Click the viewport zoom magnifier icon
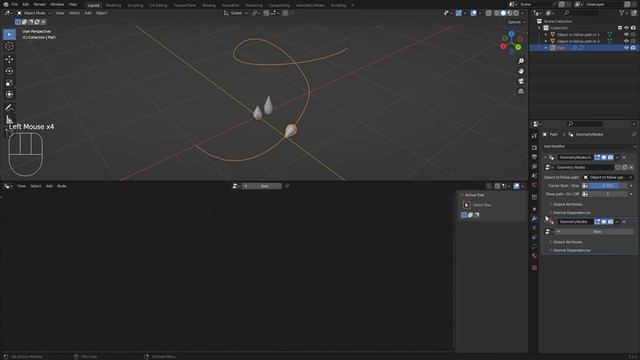This screenshot has width=640, height=360. [x=521, y=61]
